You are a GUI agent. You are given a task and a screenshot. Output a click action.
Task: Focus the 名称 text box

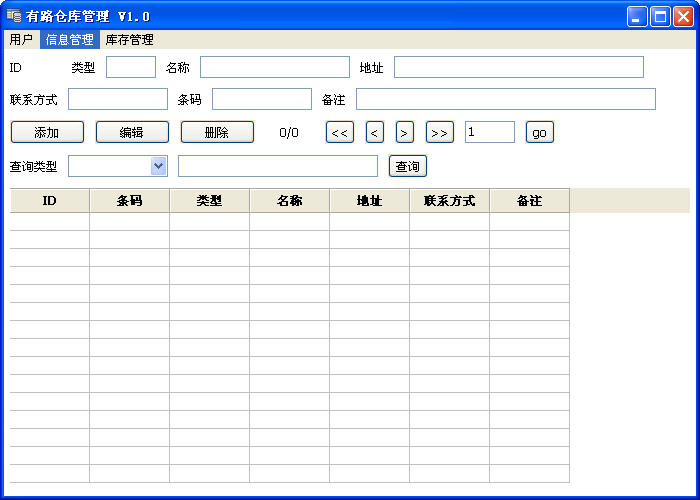(275, 67)
